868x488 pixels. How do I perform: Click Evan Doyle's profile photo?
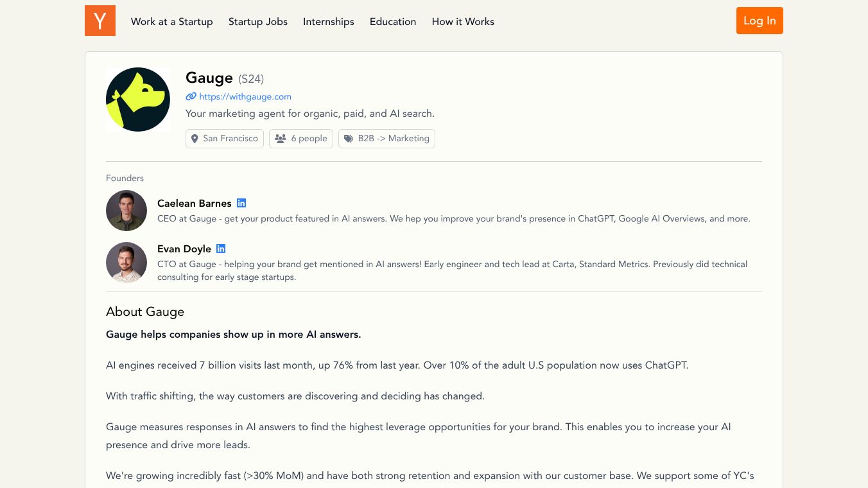click(x=126, y=263)
